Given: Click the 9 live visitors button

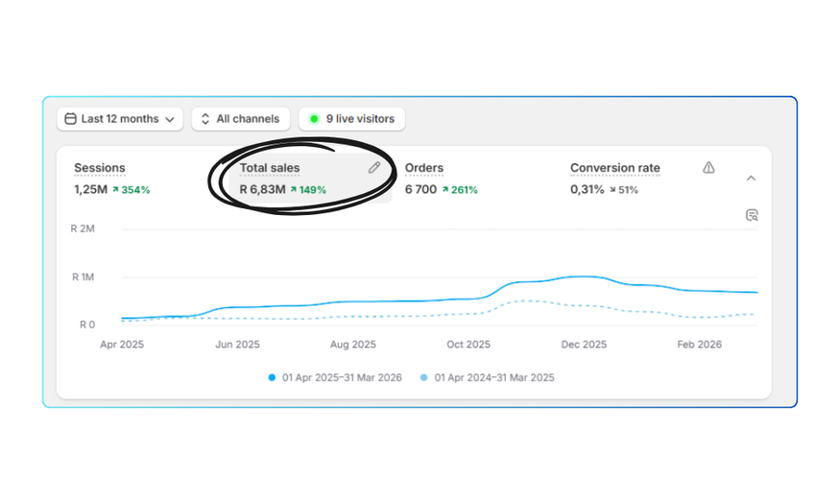Looking at the screenshot, I should coord(352,119).
